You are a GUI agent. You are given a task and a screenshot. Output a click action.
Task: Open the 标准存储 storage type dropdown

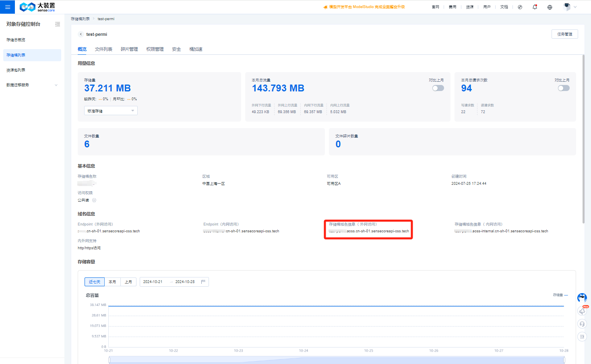coord(111,111)
